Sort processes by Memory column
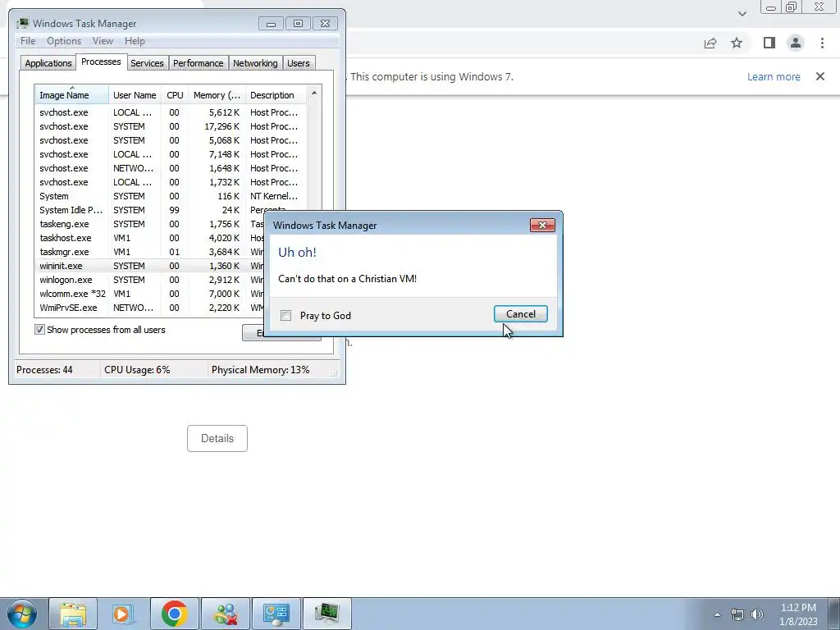840x630 pixels. [217, 95]
